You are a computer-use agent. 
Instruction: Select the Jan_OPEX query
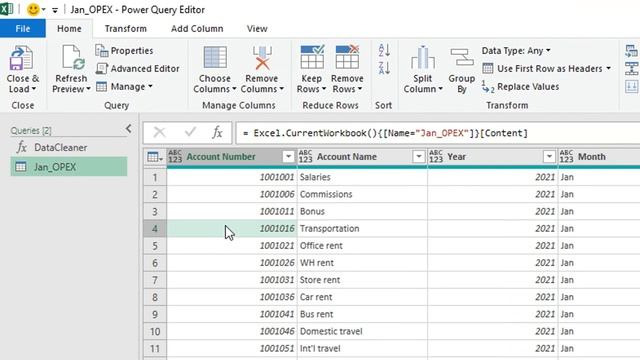tap(69, 167)
